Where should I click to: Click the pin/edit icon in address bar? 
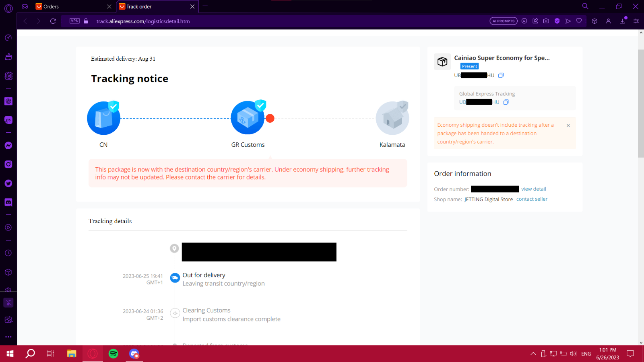pyautogui.click(x=535, y=21)
